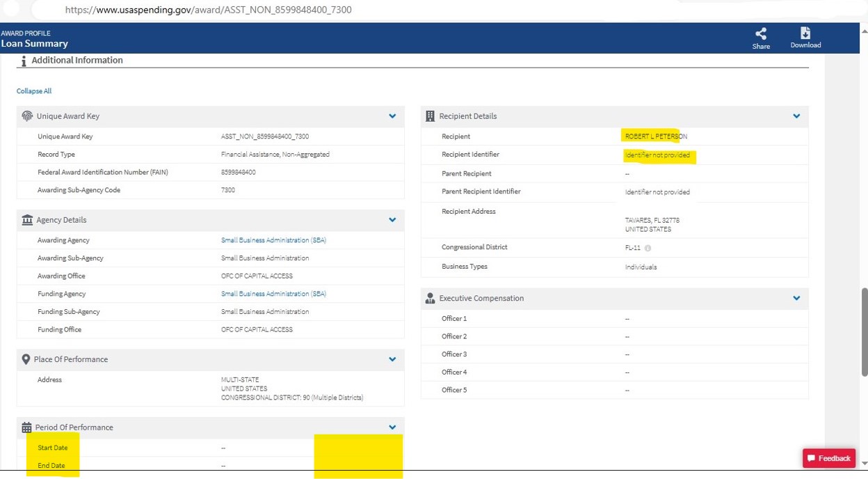The height and width of the screenshot is (479, 868).
Task: Collapse the Place Of Performance section chevron
Action: coord(392,359)
